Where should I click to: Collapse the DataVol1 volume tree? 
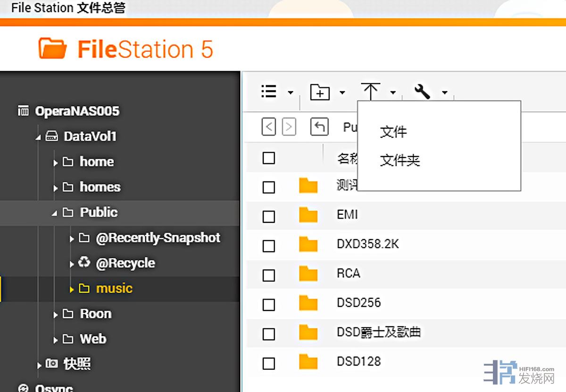pyautogui.click(x=38, y=137)
